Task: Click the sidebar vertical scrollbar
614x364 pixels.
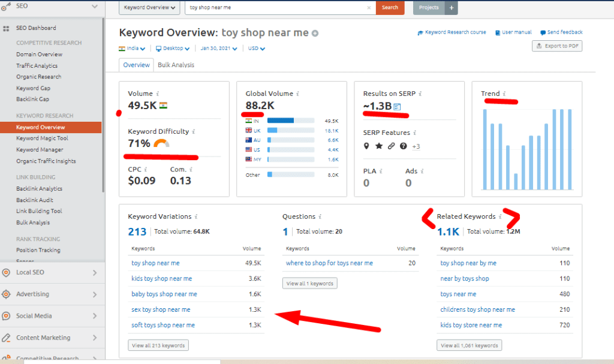Action: pyautogui.click(x=103, y=106)
